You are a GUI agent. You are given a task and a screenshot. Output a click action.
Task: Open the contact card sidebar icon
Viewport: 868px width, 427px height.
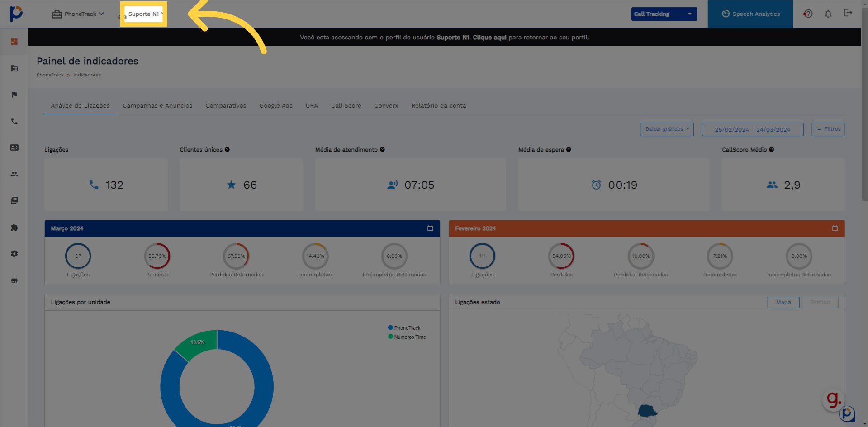[x=14, y=147]
